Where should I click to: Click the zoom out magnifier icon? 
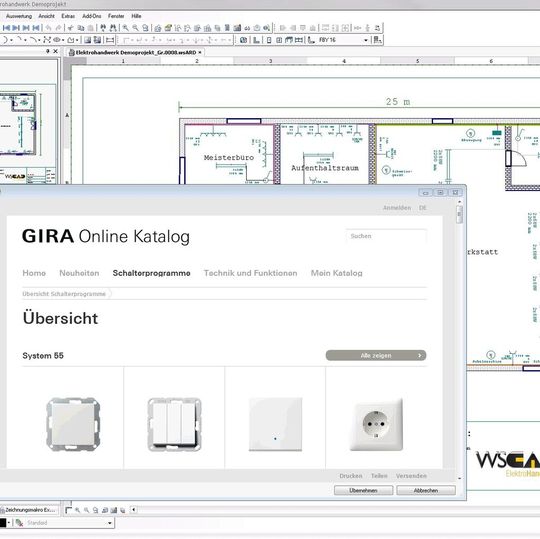(136, 28)
